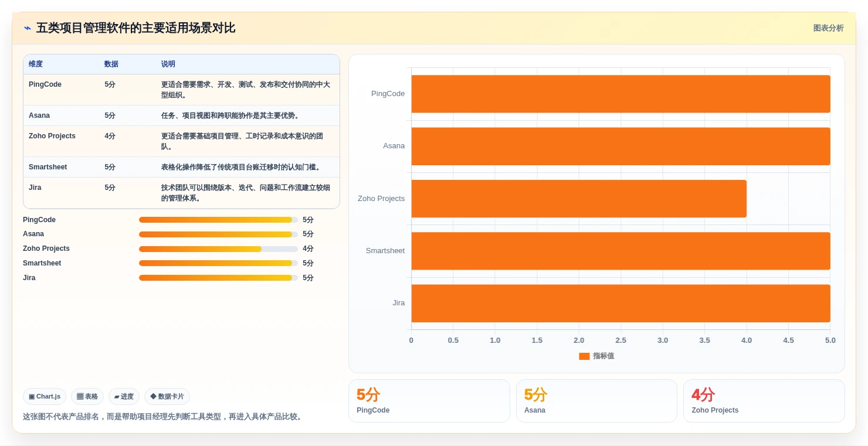Click the Jira bar in the chart
This screenshot has width=868, height=446.
coord(621,303)
